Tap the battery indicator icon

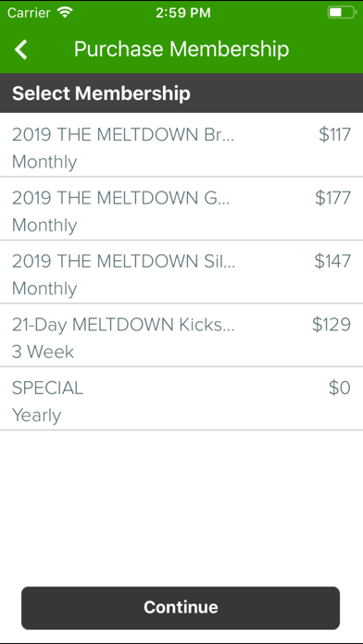pos(342,13)
